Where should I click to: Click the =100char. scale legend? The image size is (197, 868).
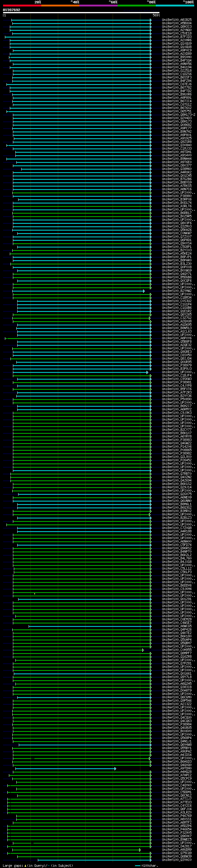click(x=147, y=865)
